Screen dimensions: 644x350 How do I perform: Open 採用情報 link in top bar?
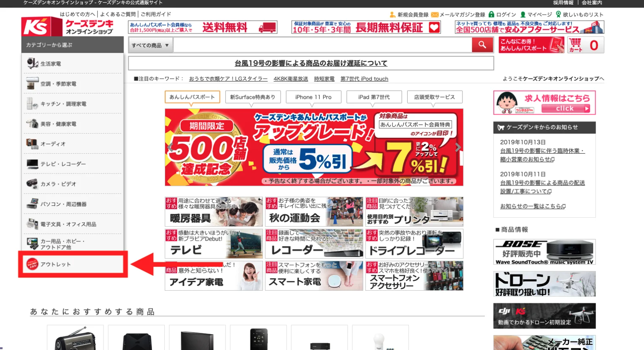pos(563,3)
